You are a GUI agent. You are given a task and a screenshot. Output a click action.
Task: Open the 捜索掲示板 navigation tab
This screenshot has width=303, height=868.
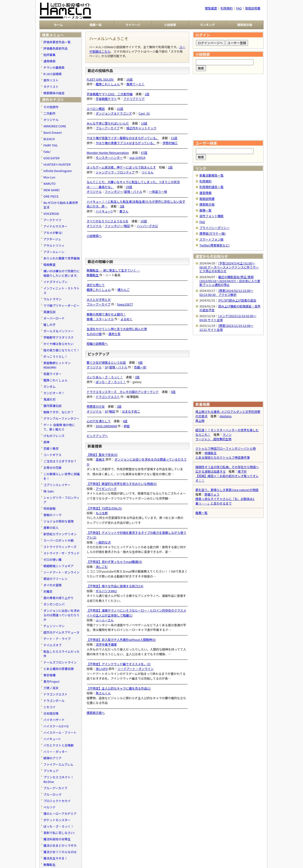(245, 25)
